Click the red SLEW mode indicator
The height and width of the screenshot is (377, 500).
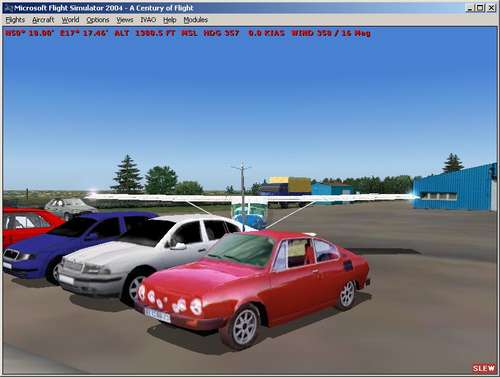point(483,368)
